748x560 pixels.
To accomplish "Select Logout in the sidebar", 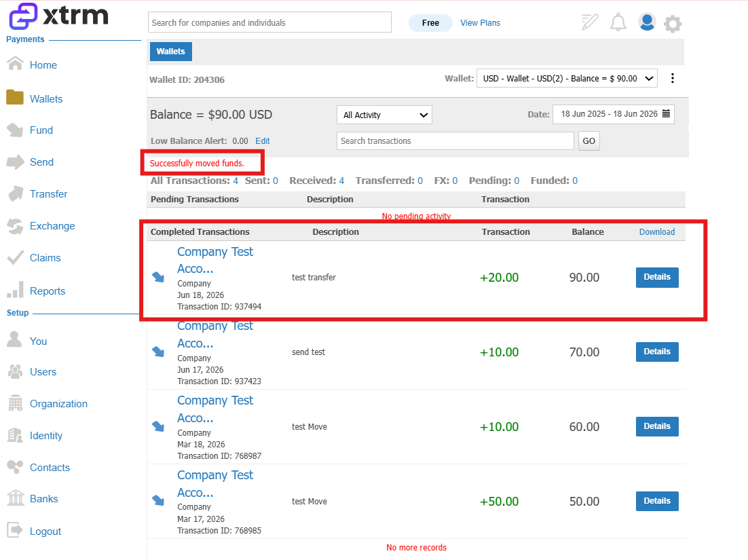I will point(45,532).
